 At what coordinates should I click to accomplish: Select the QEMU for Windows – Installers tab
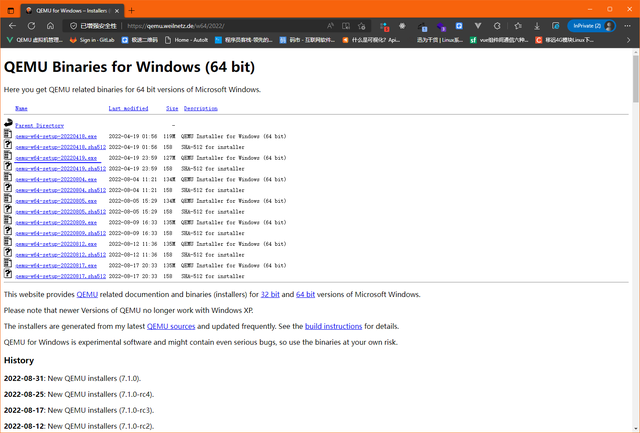click(72, 11)
